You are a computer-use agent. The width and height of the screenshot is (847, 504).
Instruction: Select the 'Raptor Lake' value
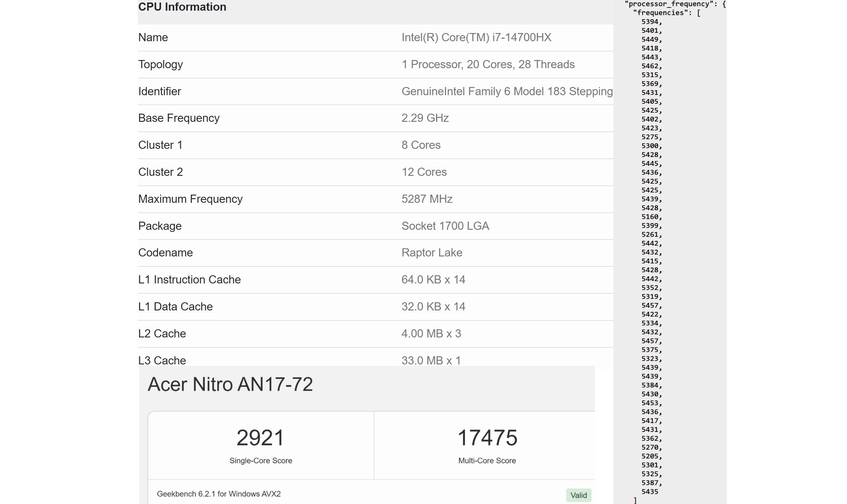pos(432,253)
